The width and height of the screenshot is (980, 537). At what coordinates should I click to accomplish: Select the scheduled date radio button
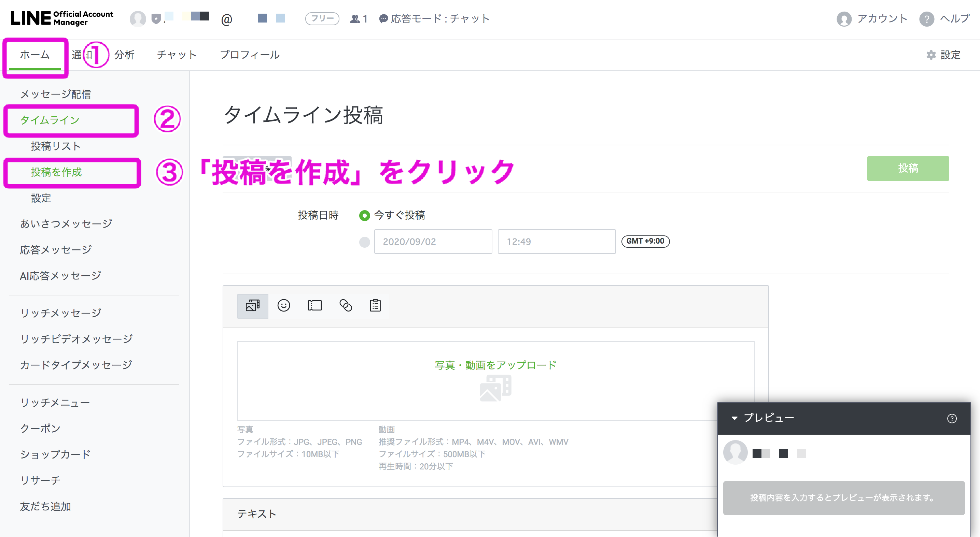[364, 242]
